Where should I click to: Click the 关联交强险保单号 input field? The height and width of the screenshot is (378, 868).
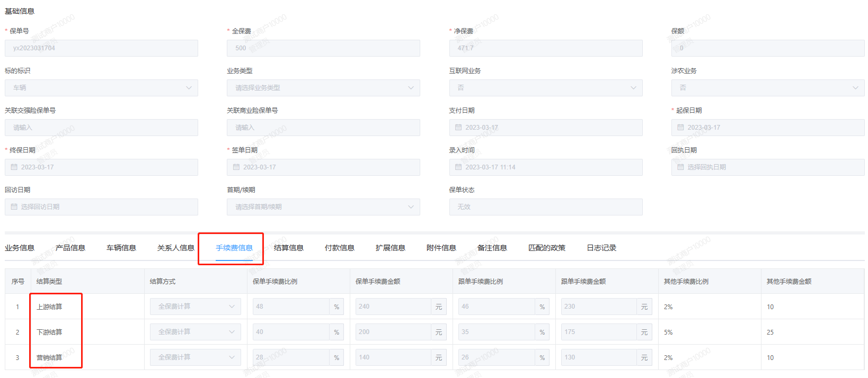point(101,128)
